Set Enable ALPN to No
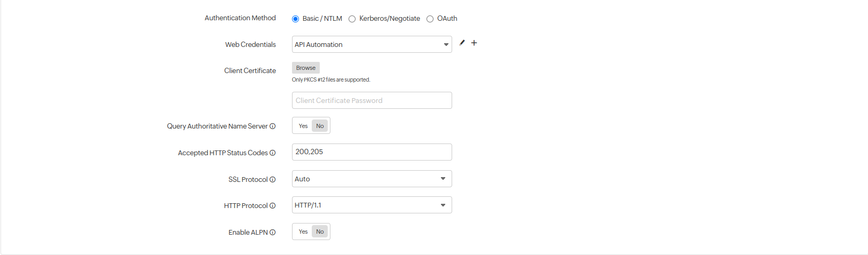Screen dimensions: 868x255 coord(320,232)
